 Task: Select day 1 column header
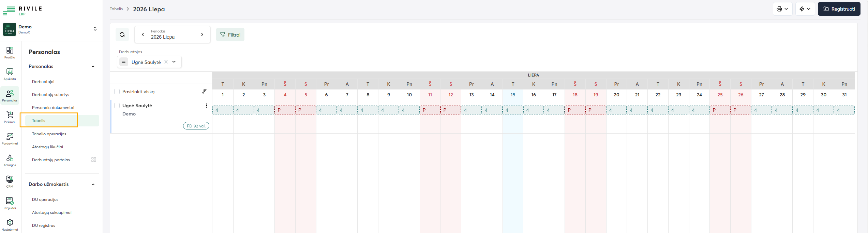[223, 95]
